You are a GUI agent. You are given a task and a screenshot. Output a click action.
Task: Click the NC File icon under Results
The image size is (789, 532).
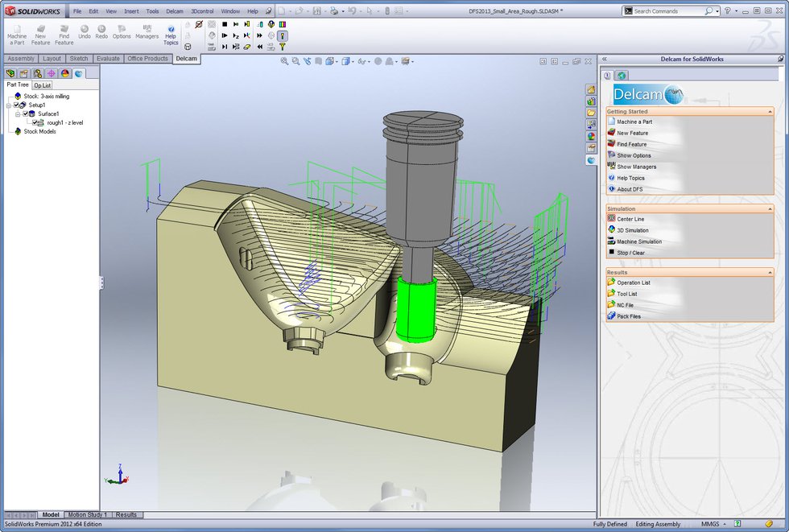(613, 305)
